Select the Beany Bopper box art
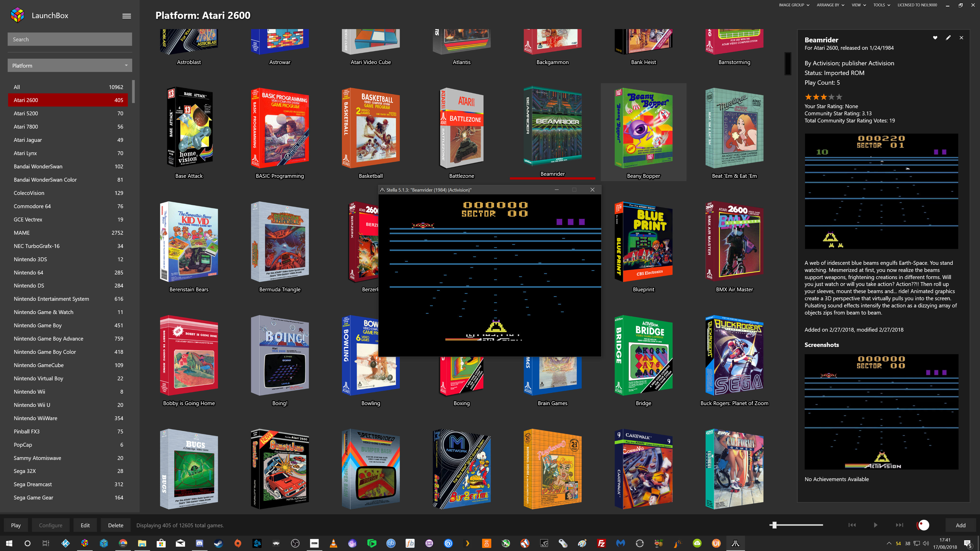This screenshot has width=980, height=551. coord(643,128)
